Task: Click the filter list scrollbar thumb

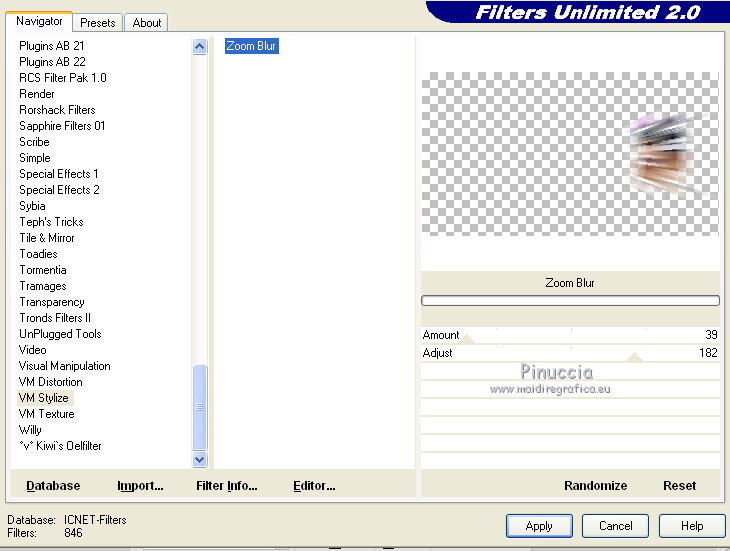Action: point(199,407)
